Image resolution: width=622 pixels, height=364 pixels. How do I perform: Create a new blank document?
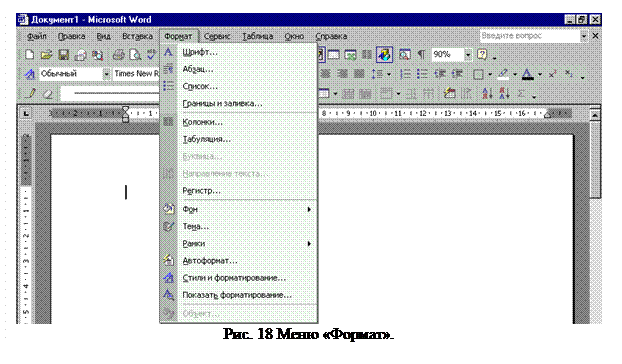point(29,54)
